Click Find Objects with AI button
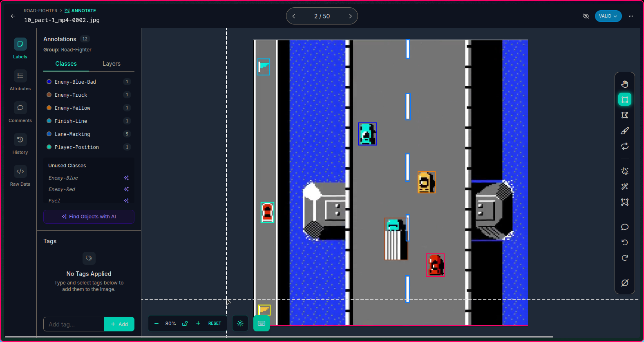 coord(89,217)
